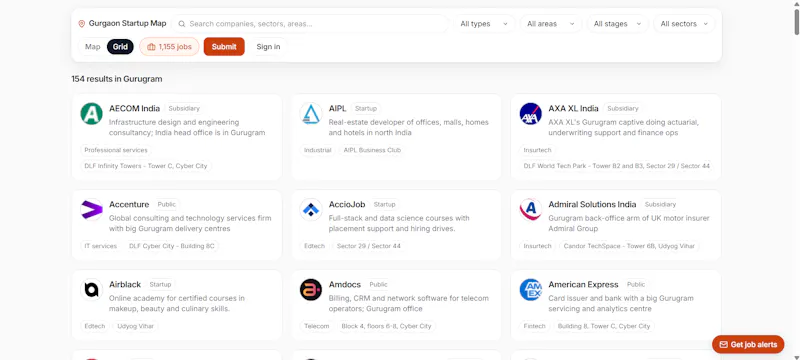Open the Accenture company title

tap(129, 204)
